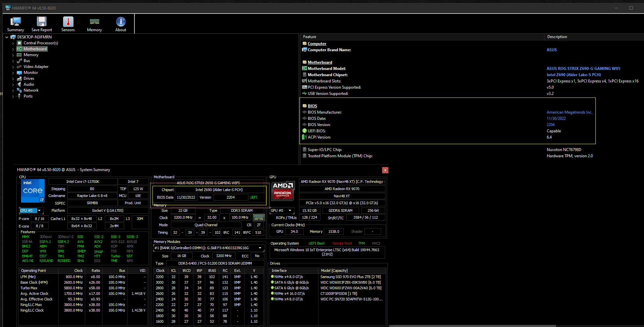
Task: Collapse the DESKTOP-N3IFMRN root node
Action: (7, 37)
